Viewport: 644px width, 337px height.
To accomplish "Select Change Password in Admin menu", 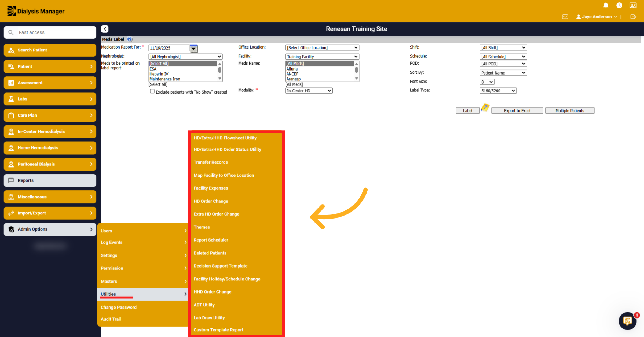I will tap(119, 307).
